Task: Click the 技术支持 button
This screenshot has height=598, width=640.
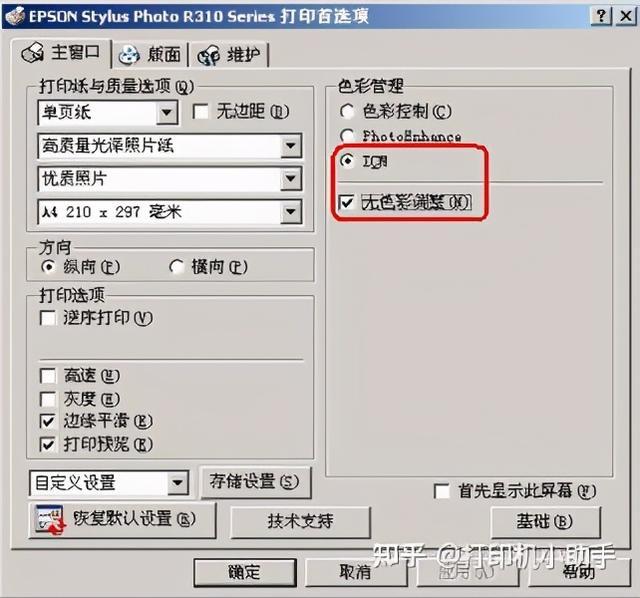Action: click(300, 522)
